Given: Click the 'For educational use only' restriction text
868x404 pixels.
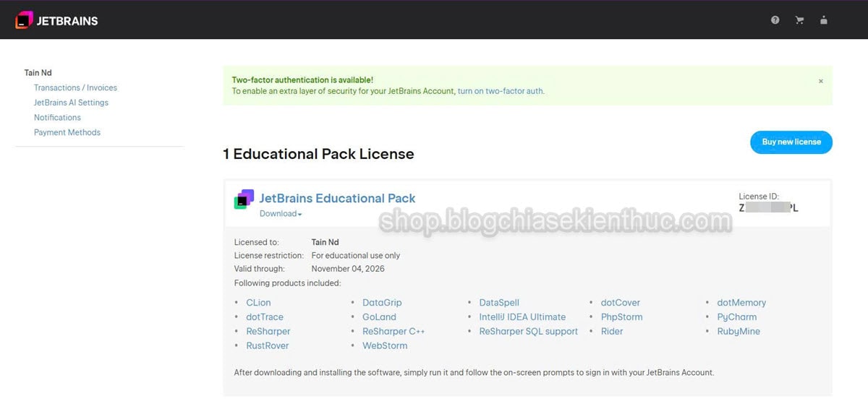Looking at the screenshot, I should tap(356, 256).
